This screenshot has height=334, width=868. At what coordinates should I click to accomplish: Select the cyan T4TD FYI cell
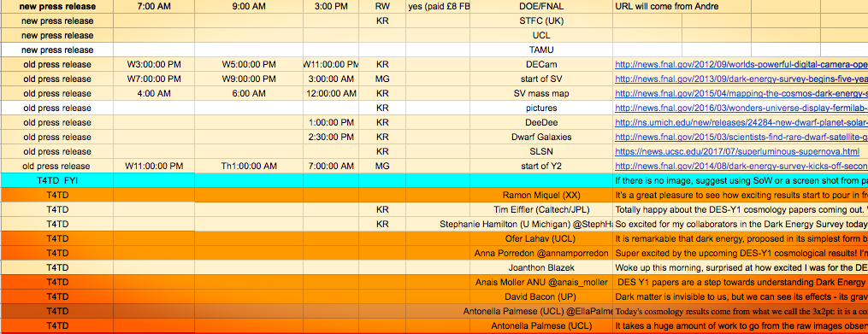(57, 180)
